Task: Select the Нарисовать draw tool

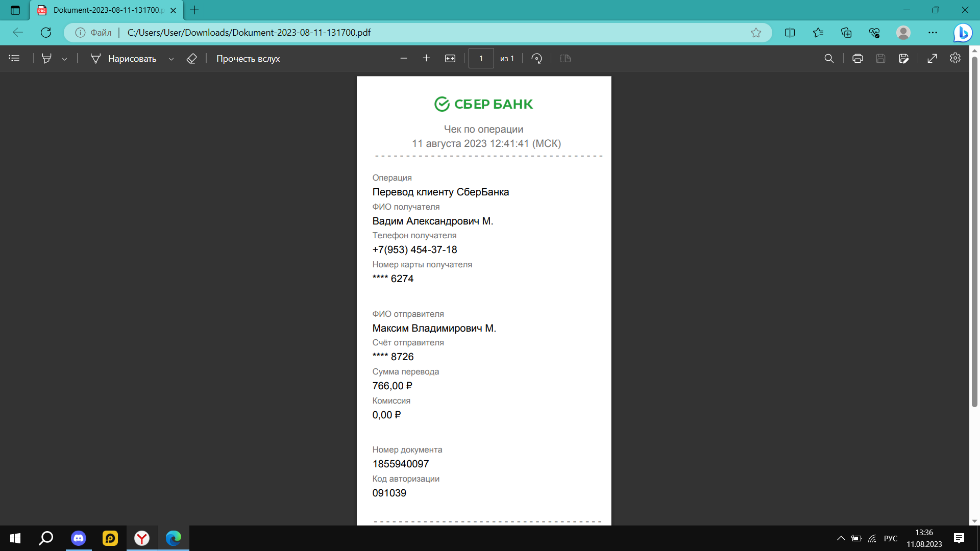Action: pyautogui.click(x=124, y=59)
